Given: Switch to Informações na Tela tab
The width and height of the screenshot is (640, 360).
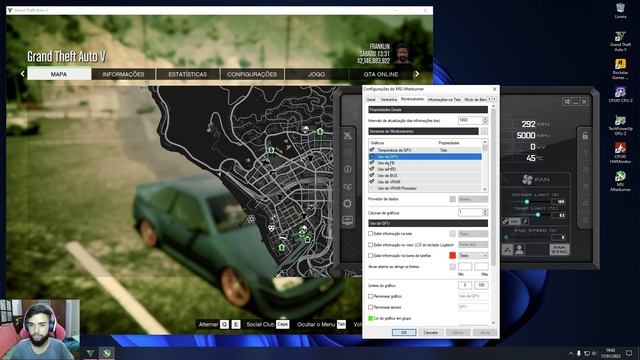Looking at the screenshot, I should click(444, 99).
